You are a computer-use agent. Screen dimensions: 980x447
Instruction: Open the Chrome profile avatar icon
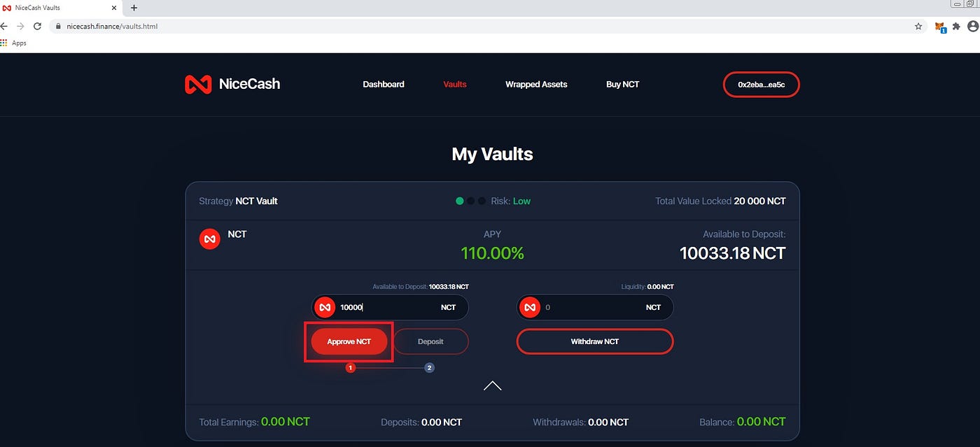pos(973,26)
